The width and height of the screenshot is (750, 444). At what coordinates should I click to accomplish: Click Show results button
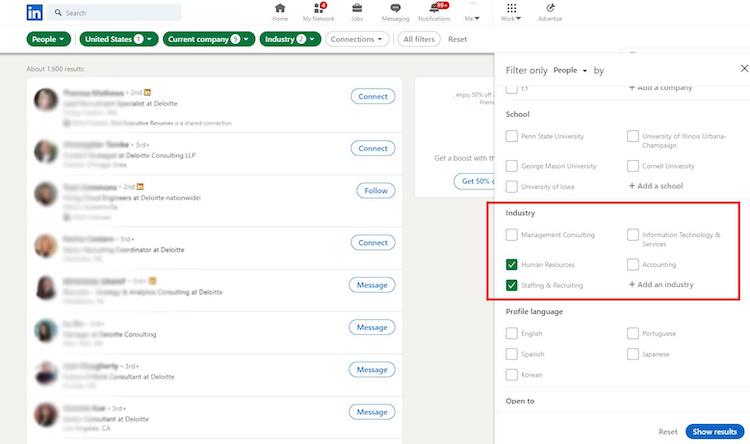click(x=715, y=432)
